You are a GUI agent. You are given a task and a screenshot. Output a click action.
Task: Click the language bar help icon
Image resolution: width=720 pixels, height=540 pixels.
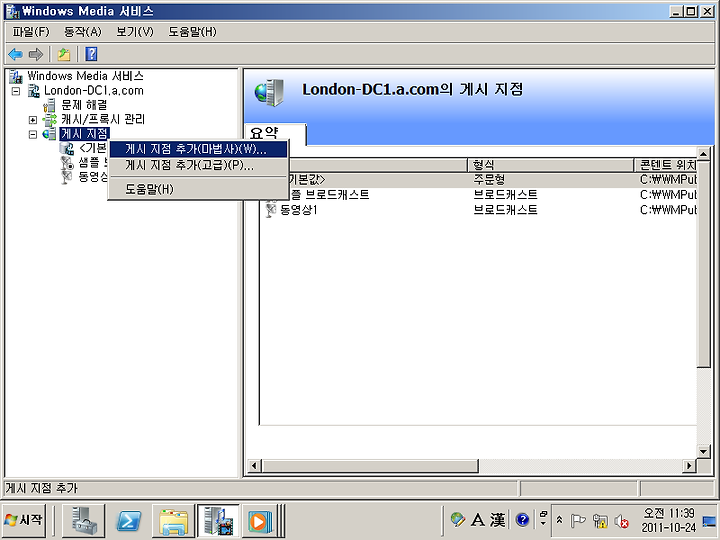coord(522,520)
